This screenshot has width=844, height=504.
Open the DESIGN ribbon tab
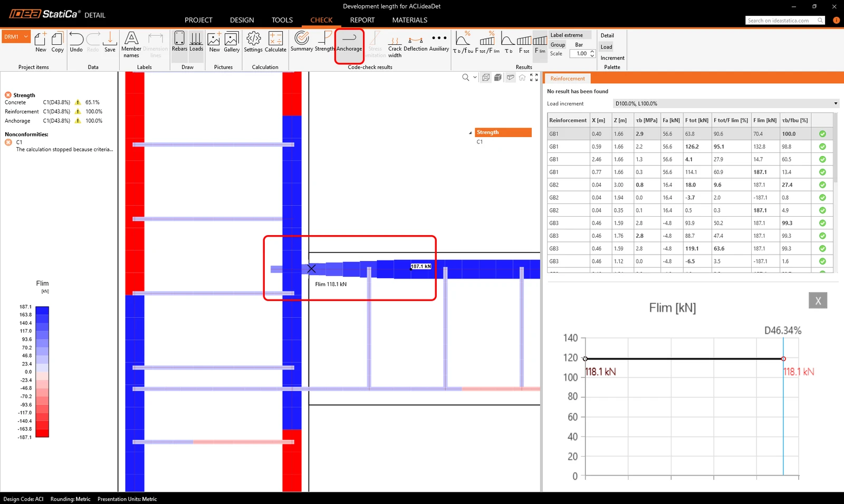[x=242, y=20]
